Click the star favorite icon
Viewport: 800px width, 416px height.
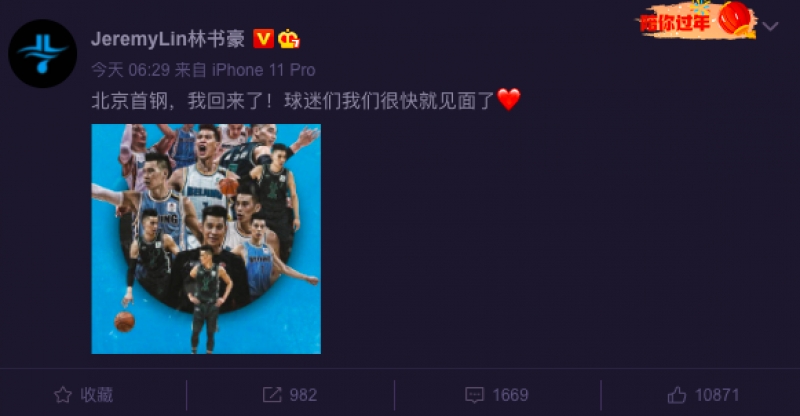pyautogui.click(x=63, y=395)
